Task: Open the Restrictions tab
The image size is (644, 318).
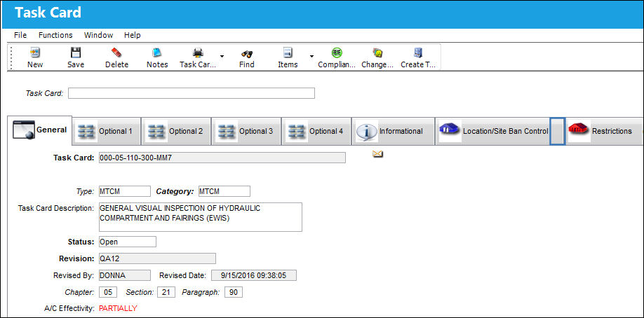Action: pyautogui.click(x=604, y=131)
